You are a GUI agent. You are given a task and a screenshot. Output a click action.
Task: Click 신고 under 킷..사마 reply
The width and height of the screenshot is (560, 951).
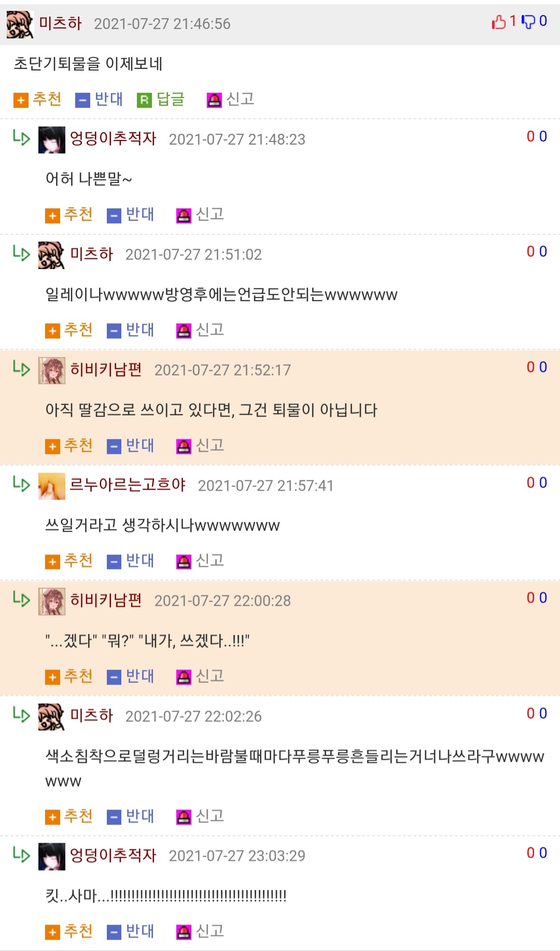tap(200, 932)
